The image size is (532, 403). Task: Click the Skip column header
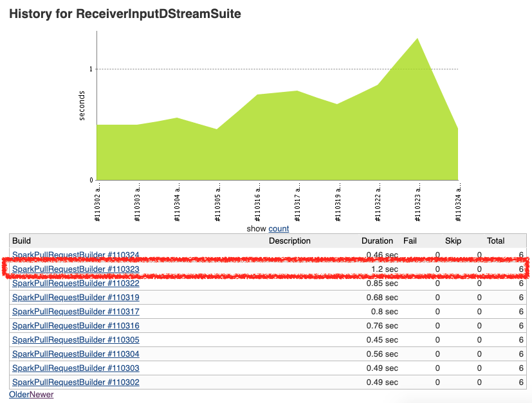click(x=453, y=241)
